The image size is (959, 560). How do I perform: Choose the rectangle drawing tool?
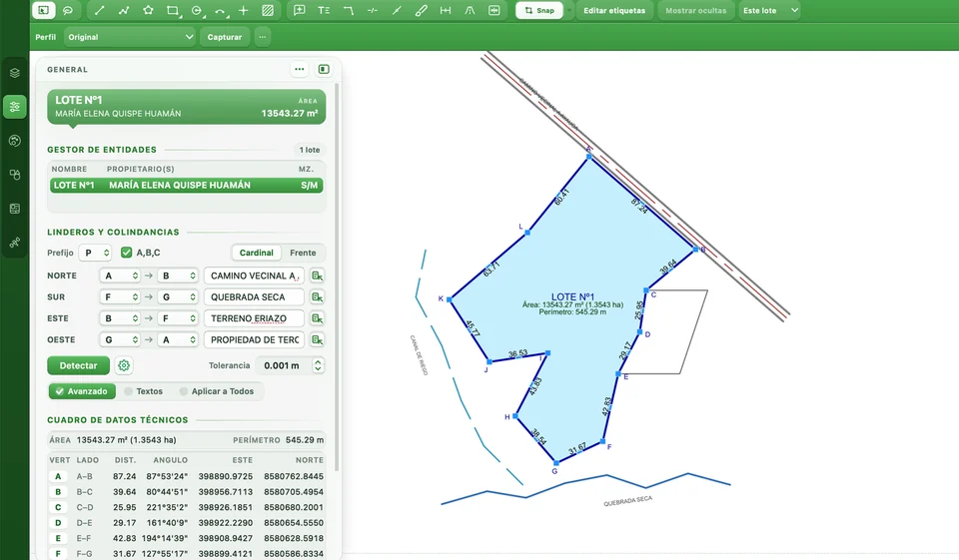point(173,10)
